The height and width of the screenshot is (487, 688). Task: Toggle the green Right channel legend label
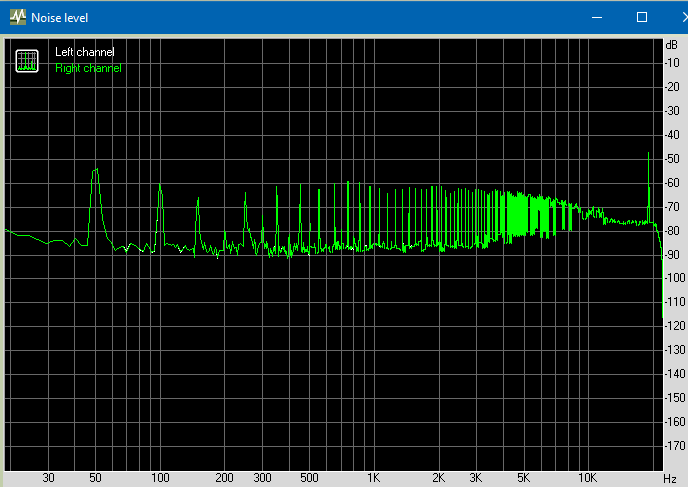[x=88, y=68]
